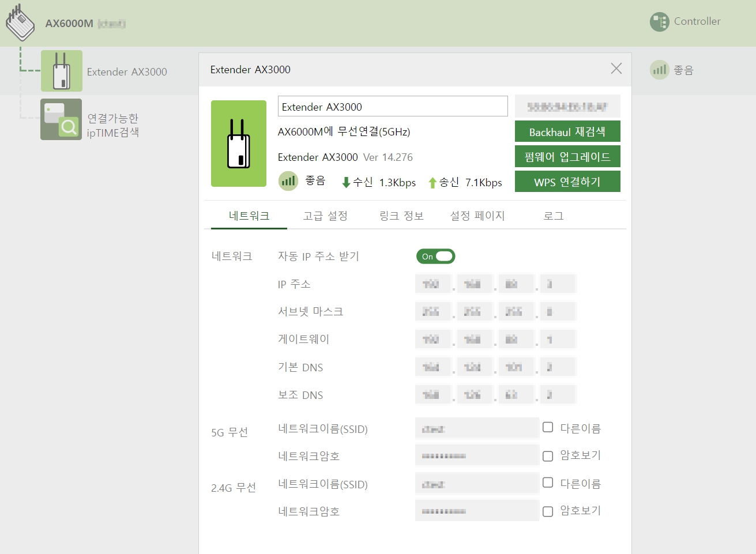Image resolution: width=756 pixels, height=554 pixels.
Task: Click the large green extender image in dialog
Action: [239, 144]
